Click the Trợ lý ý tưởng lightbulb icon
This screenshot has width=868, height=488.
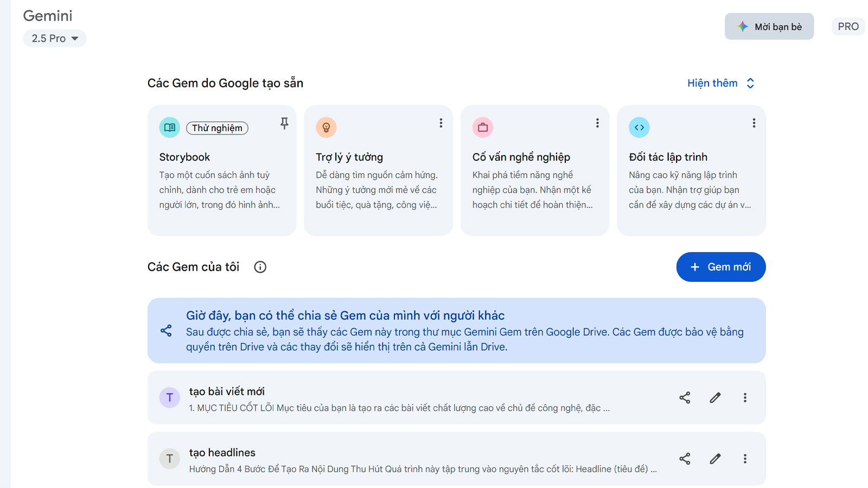(326, 127)
